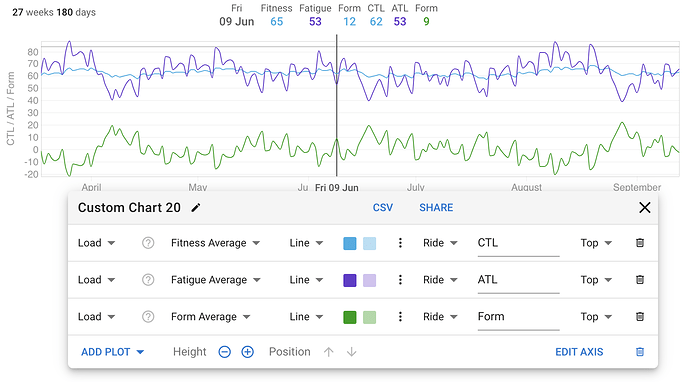Open the Fatigue Average field dropdown
Viewport: 690px width, 382px height.
pyautogui.click(x=216, y=280)
